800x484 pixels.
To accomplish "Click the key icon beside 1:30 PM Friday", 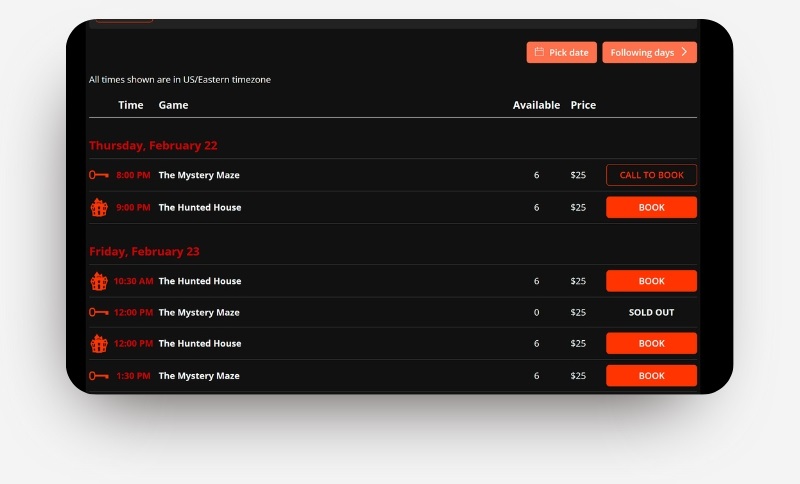I will 98,376.
